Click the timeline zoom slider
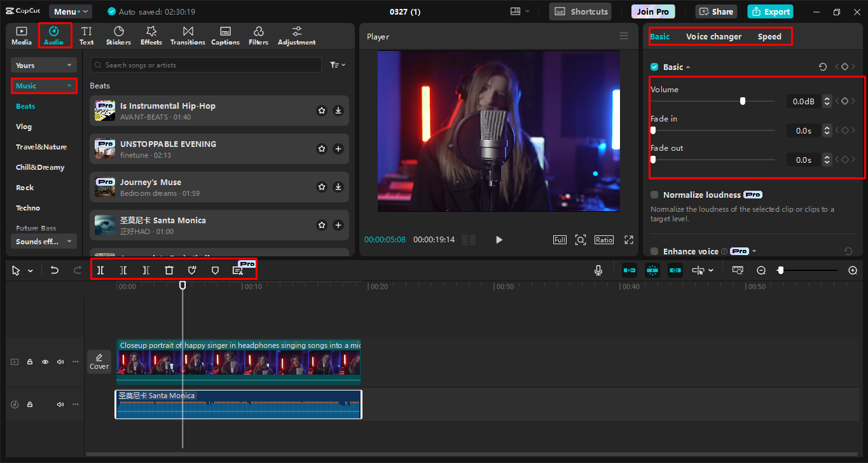Image resolution: width=868 pixels, height=463 pixels. (x=808, y=270)
